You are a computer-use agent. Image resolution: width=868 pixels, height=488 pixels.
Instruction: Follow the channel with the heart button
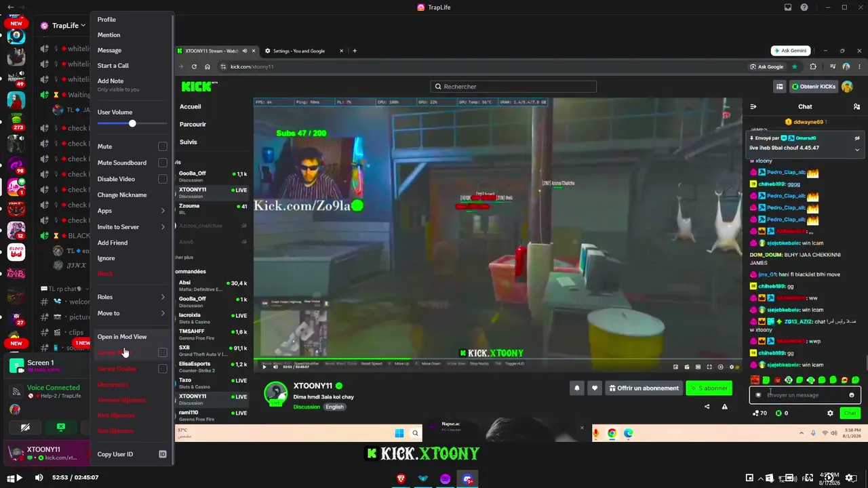(x=595, y=388)
